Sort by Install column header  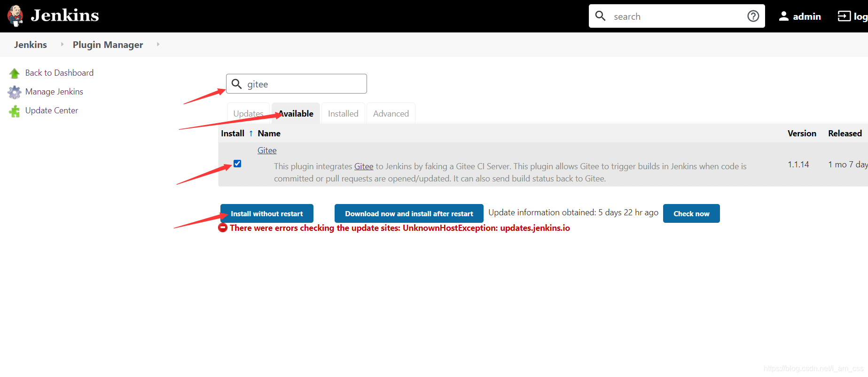[x=233, y=134]
